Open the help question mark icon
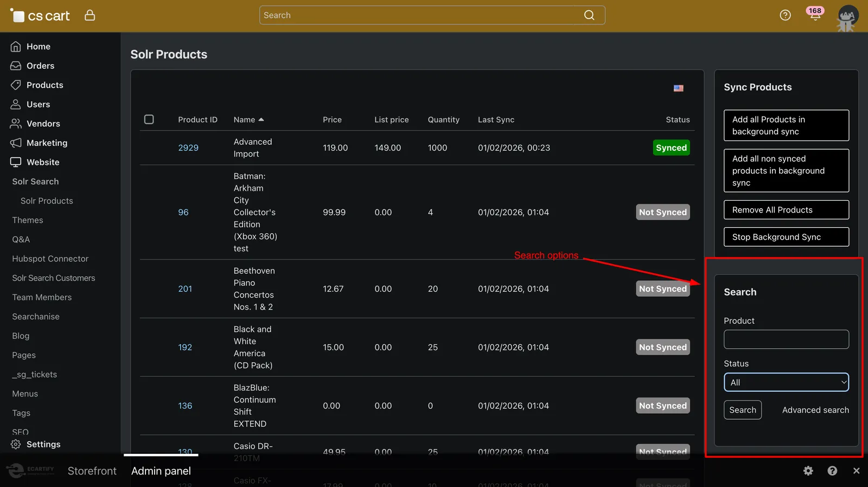This screenshot has height=487, width=868. (x=785, y=15)
